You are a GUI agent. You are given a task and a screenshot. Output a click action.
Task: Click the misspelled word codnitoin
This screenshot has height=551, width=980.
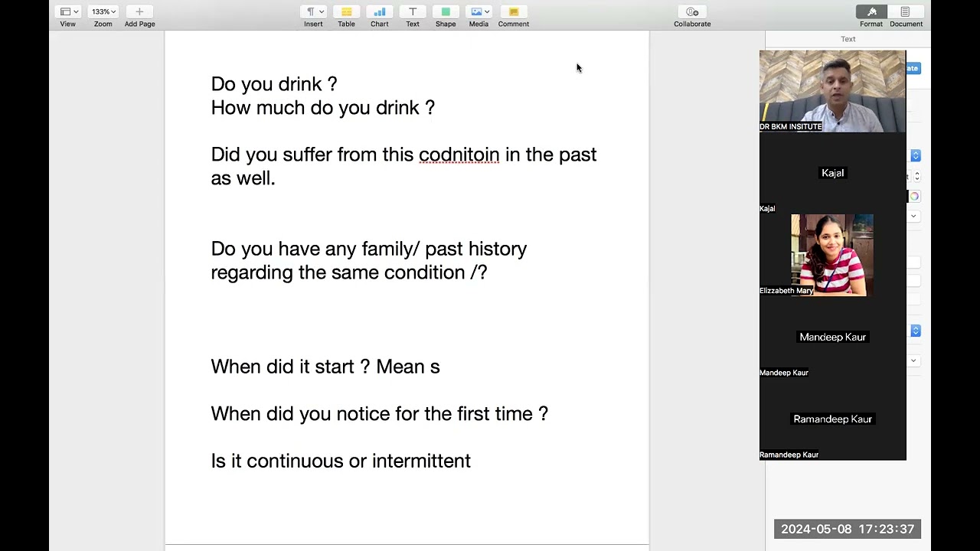click(x=459, y=155)
